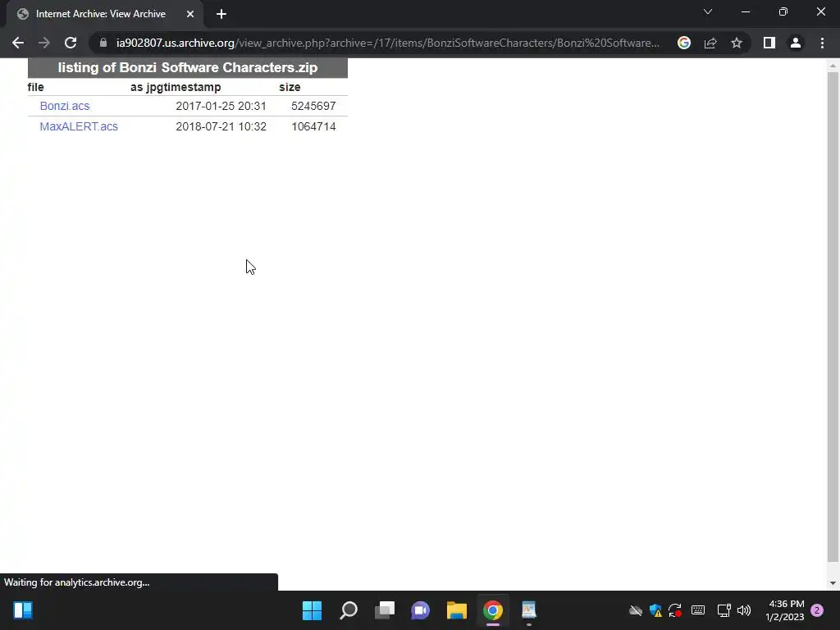
Task: Select timestamp 2017-01-25 20:31
Action: point(221,106)
